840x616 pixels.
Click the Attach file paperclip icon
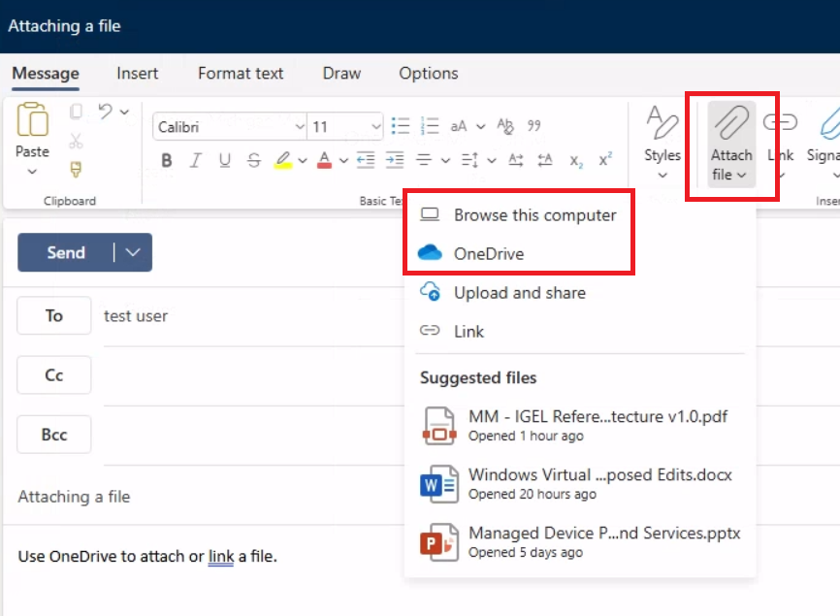click(x=730, y=124)
